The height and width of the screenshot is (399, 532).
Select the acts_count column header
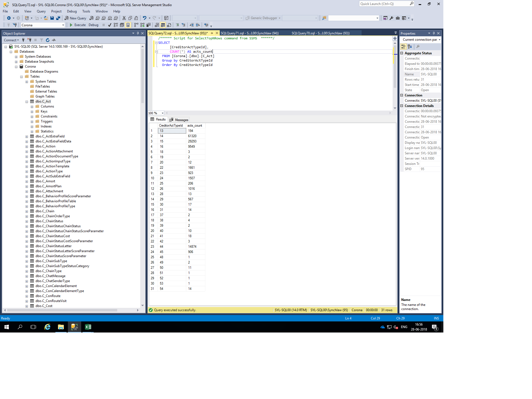pyautogui.click(x=195, y=126)
